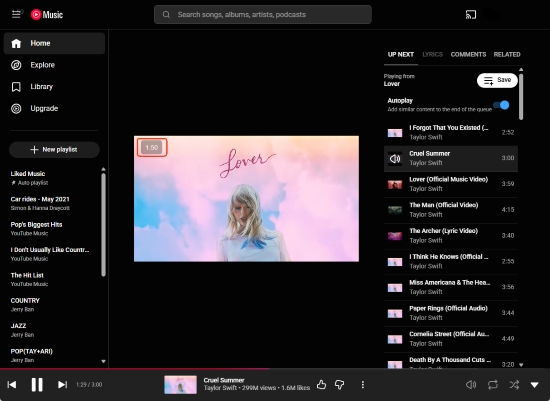
Task: Click the song progress bar
Action: (x=275, y=369)
